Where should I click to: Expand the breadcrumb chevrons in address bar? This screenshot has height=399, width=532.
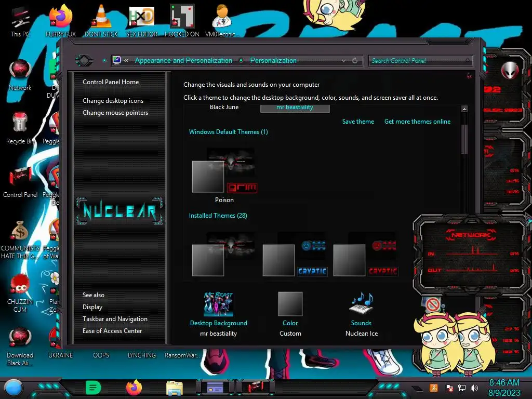pos(126,60)
